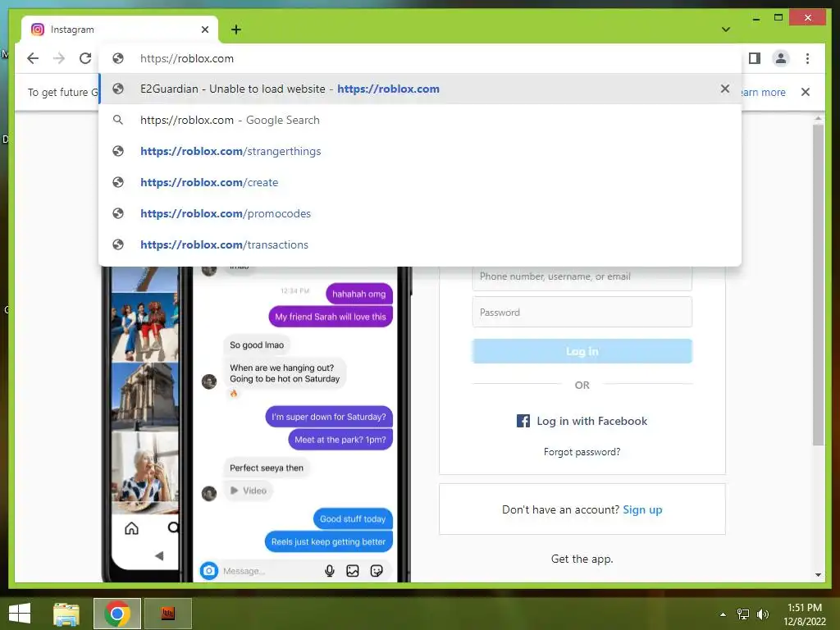
Task: Click the red app icon in the taskbar
Action: coord(168,614)
